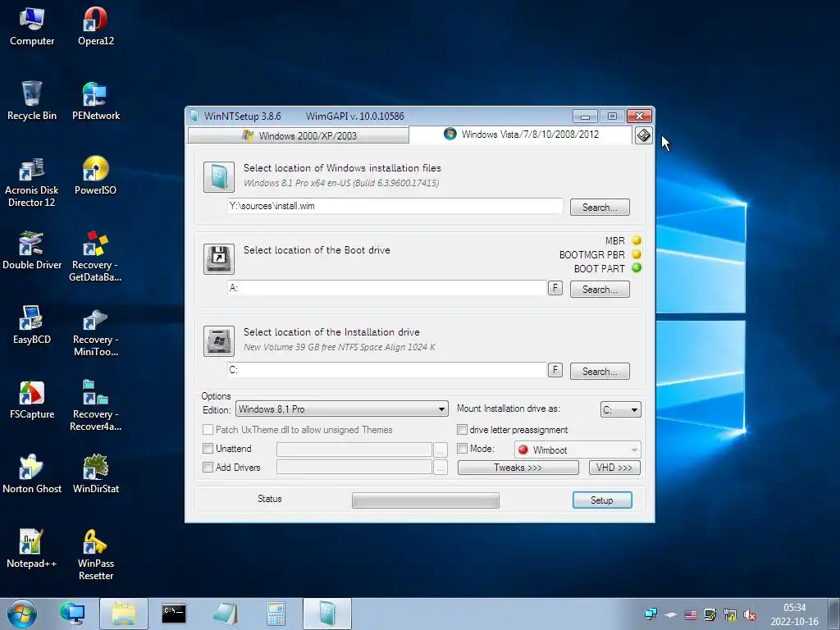Click the Setup button

(x=602, y=500)
